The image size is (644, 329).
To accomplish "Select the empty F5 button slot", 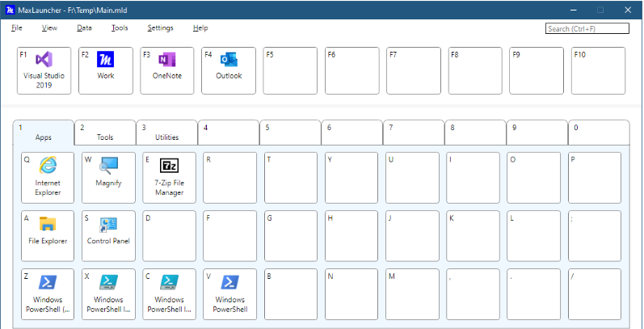I will 291,70.
